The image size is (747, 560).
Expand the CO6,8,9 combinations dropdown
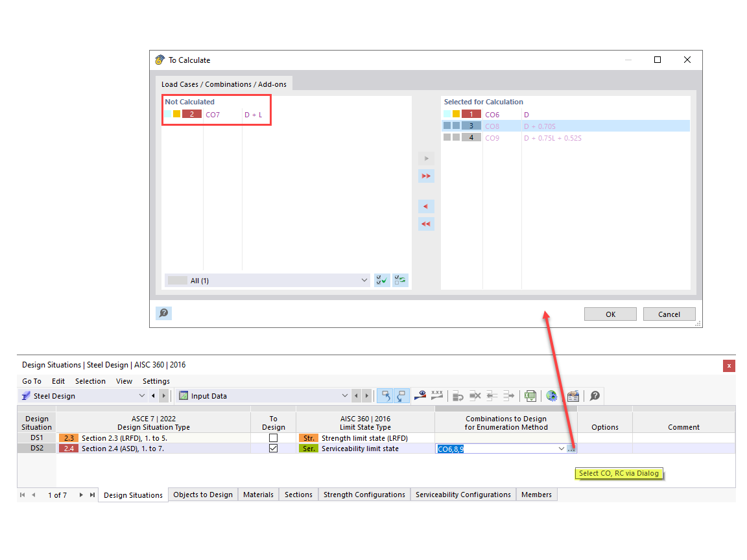[562, 448]
